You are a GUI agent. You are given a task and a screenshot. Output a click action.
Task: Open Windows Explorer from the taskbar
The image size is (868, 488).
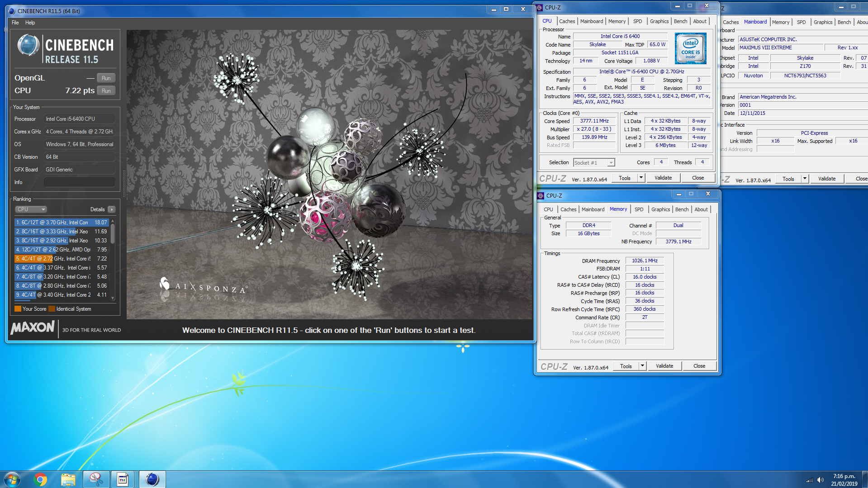pos(68,479)
